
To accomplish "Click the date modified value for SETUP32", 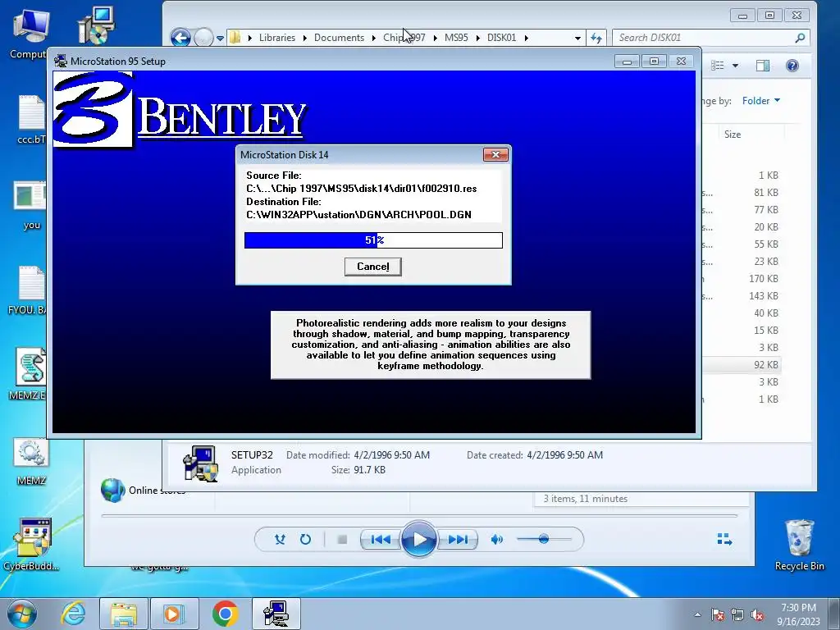I will pyautogui.click(x=391, y=454).
